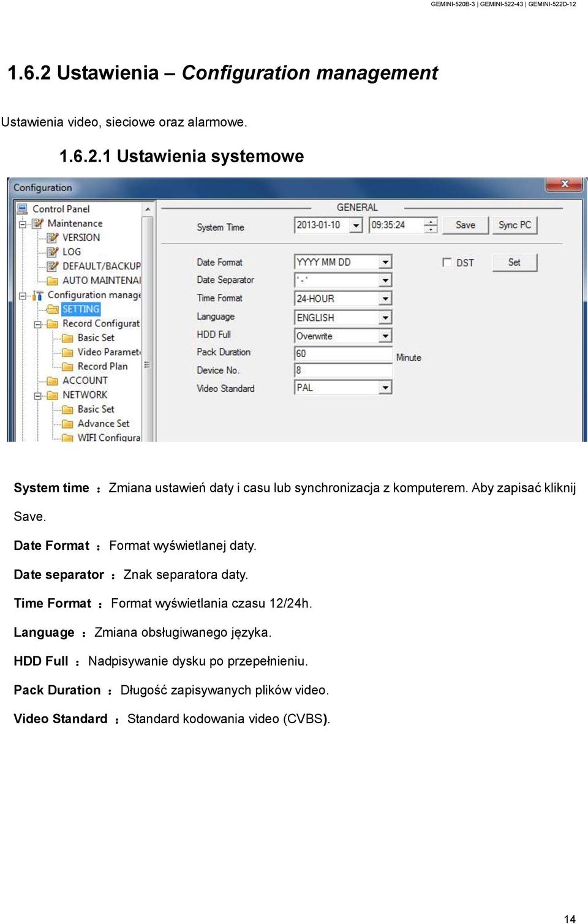Screen dimensions: 588x924
Task: Collapse the Configuration management tree node
Action: [23, 295]
